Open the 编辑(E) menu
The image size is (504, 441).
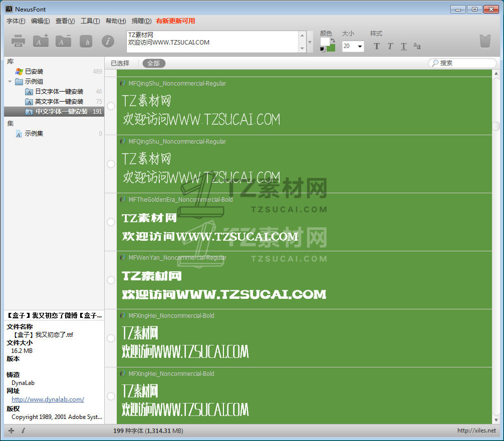(40, 21)
